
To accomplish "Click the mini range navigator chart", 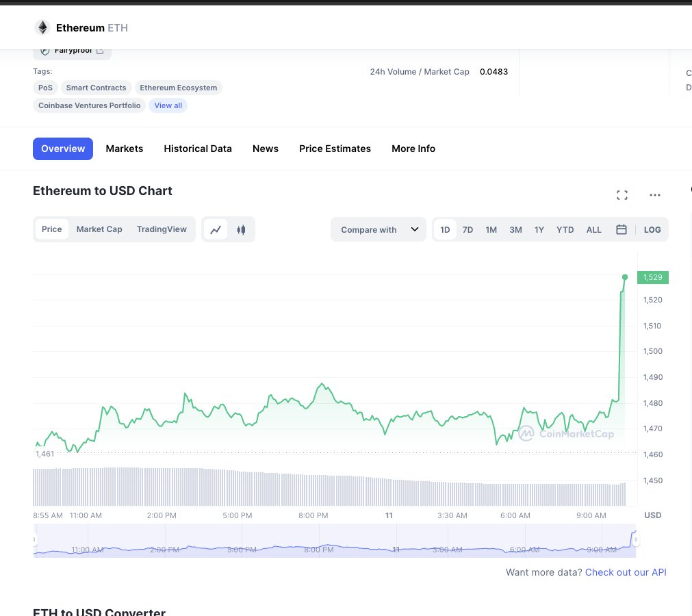I will point(335,541).
